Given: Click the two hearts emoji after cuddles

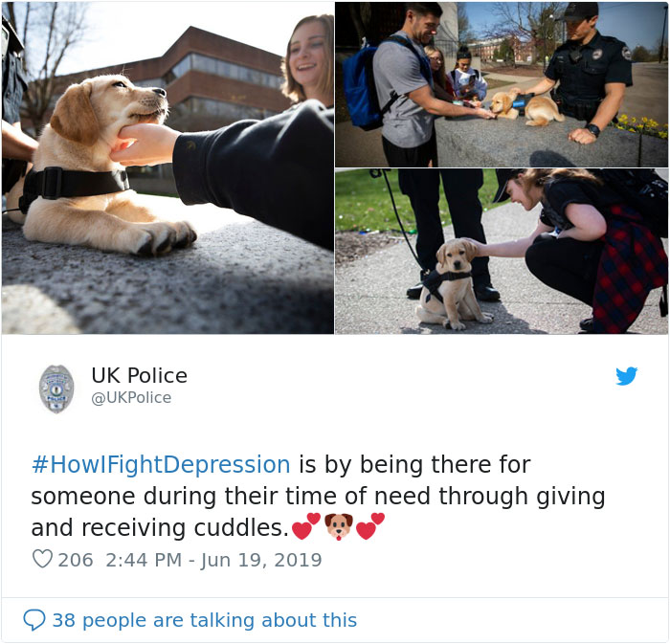Looking at the screenshot, I should point(306,526).
